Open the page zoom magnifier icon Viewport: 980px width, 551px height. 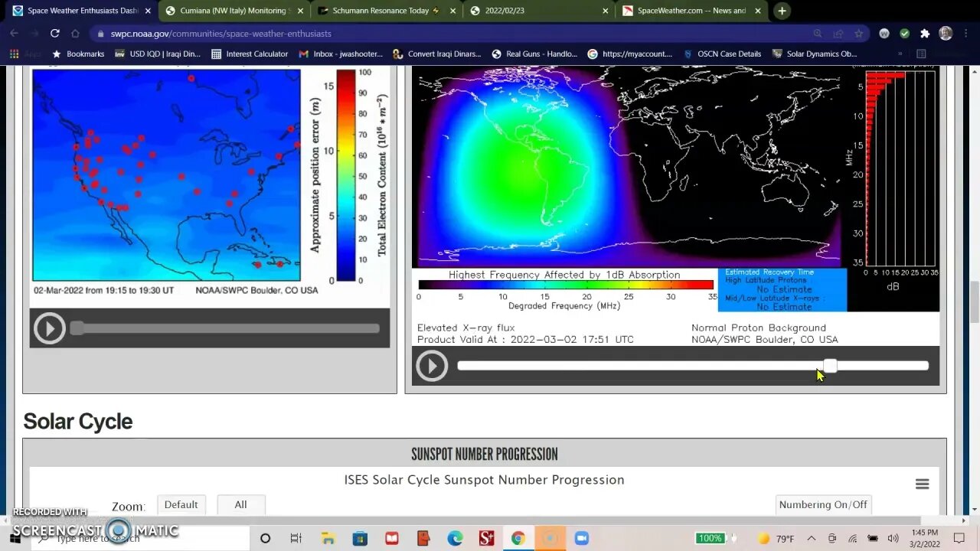coord(818,34)
